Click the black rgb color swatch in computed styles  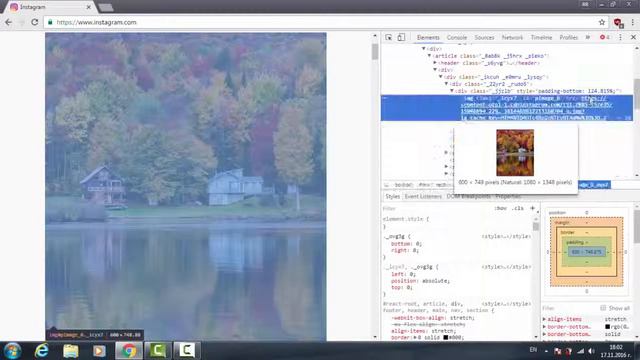click(607, 327)
